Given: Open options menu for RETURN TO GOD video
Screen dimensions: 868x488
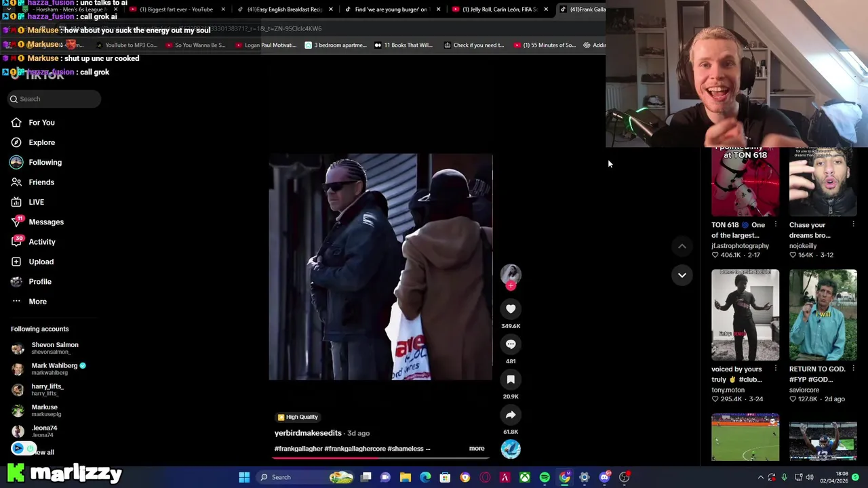Looking at the screenshot, I should pyautogui.click(x=853, y=369).
